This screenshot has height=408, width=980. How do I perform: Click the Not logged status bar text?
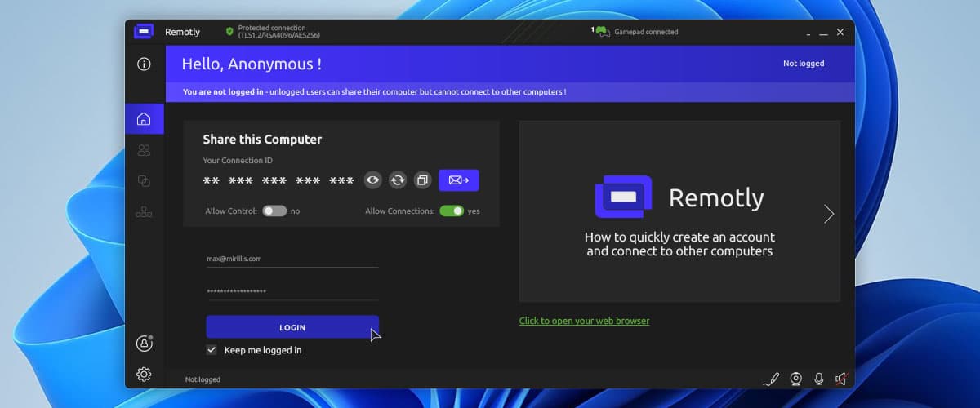click(x=203, y=379)
